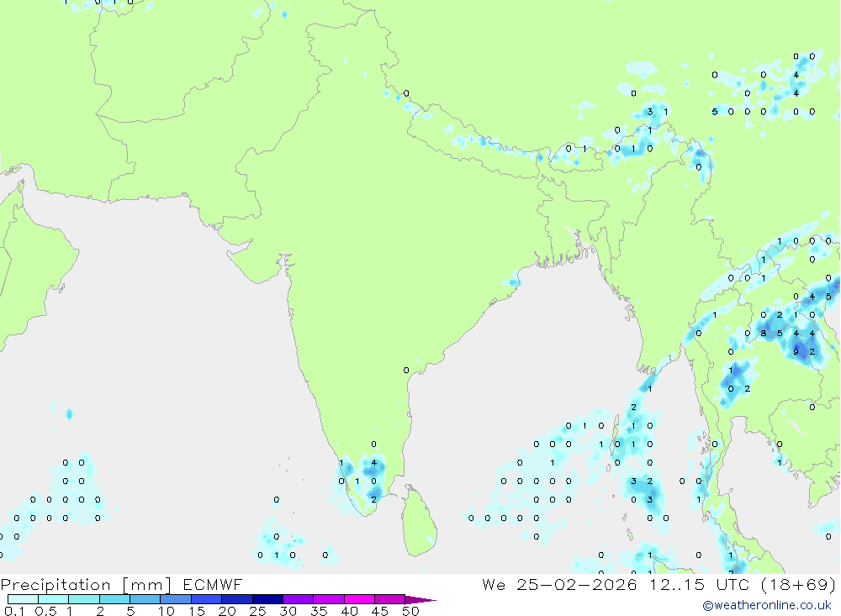This screenshot has height=616, width=841.
Task: Select the 5–10 mm legend color swatch
Action: tap(145, 599)
